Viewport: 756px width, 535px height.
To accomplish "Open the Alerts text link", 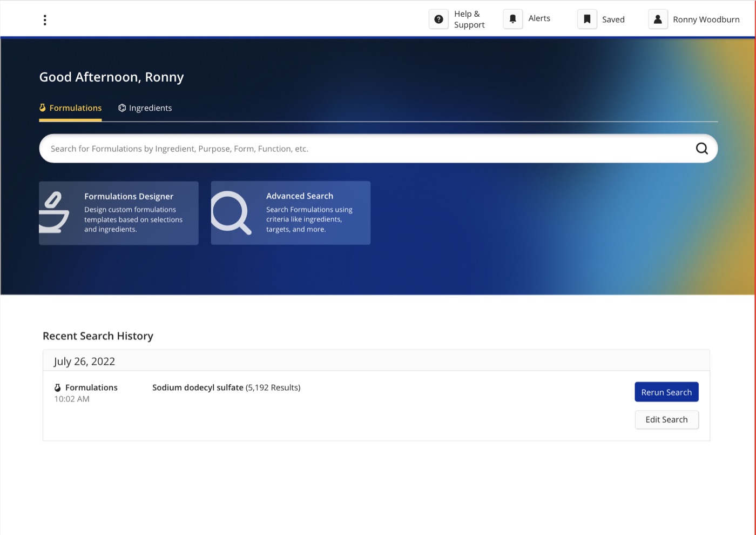I will 539,18.
